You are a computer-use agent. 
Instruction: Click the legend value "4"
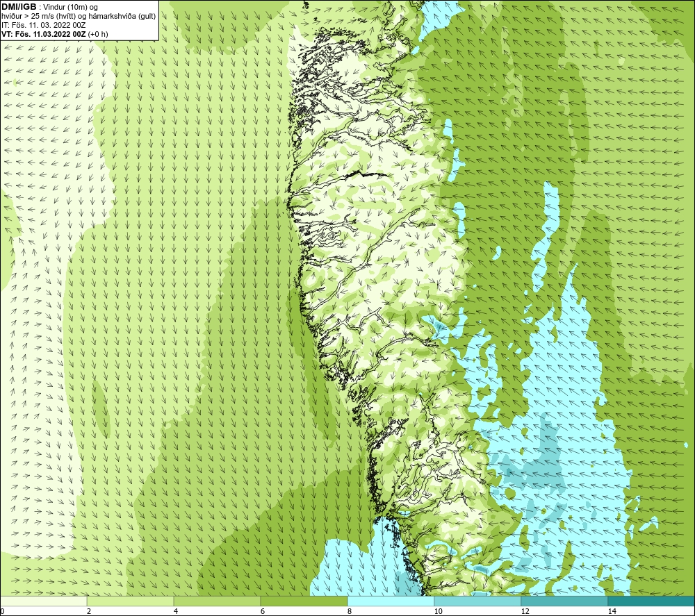tap(176, 611)
